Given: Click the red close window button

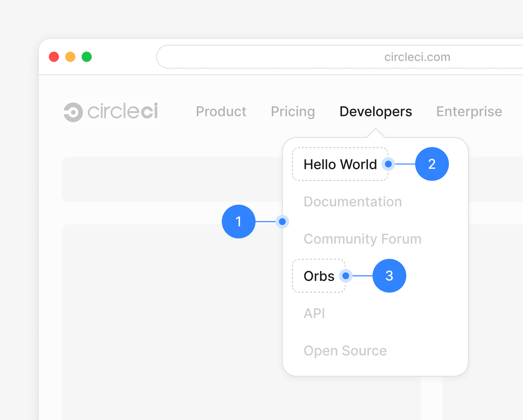Looking at the screenshot, I should (x=54, y=57).
